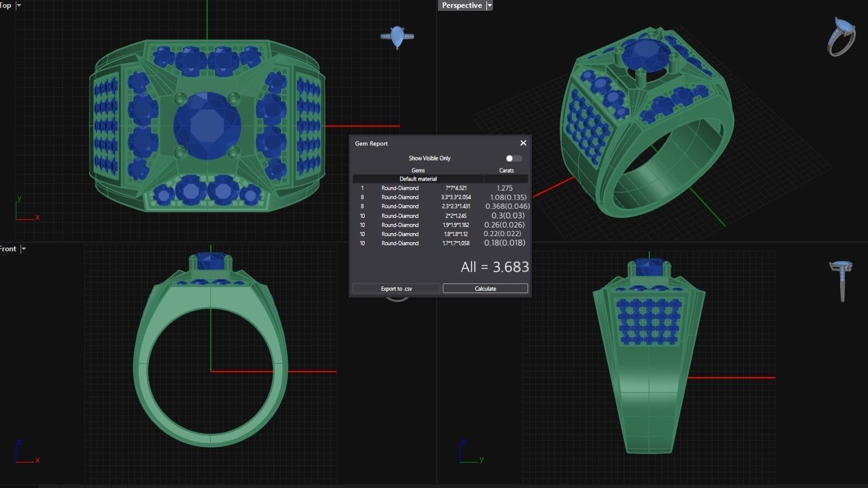Click the pear gem ring icon in Top viewport
868x488 pixels.
click(x=397, y=37)
